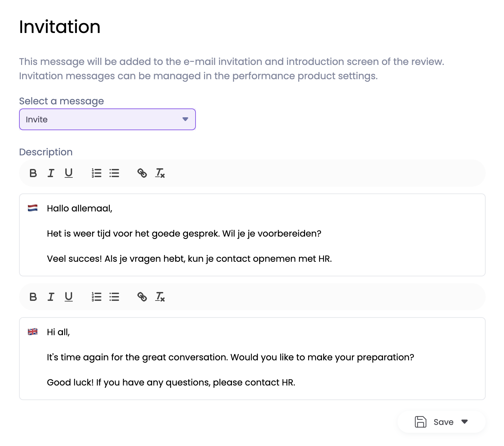Open the 'Select a message' Invite dropdown
This screenshot has width=504, height=446.
(x=107, y=119)
